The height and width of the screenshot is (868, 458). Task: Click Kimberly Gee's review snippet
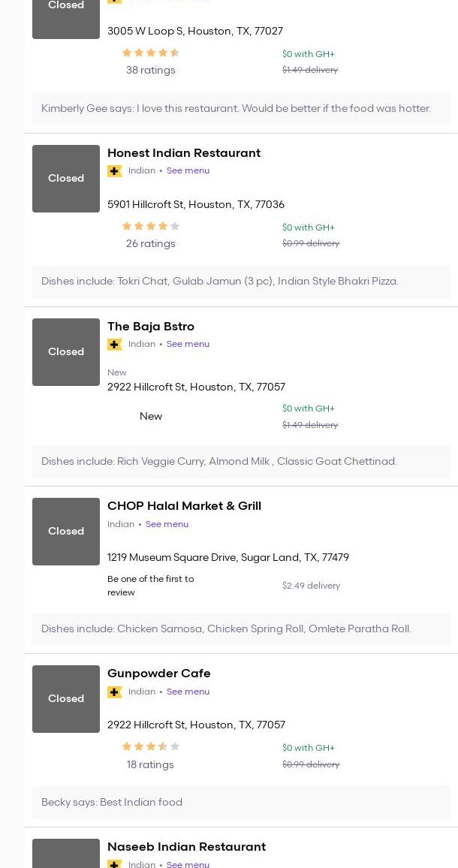(x=236, y=109)
